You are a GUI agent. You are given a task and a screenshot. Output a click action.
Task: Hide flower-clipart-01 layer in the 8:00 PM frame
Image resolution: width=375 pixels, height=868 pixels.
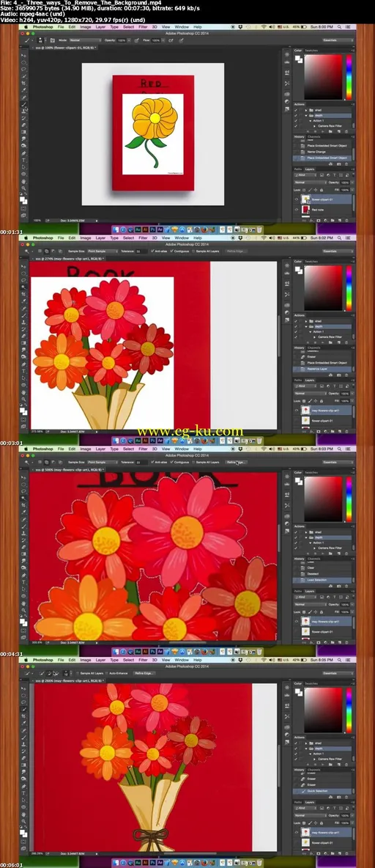[x=297, y=199]
